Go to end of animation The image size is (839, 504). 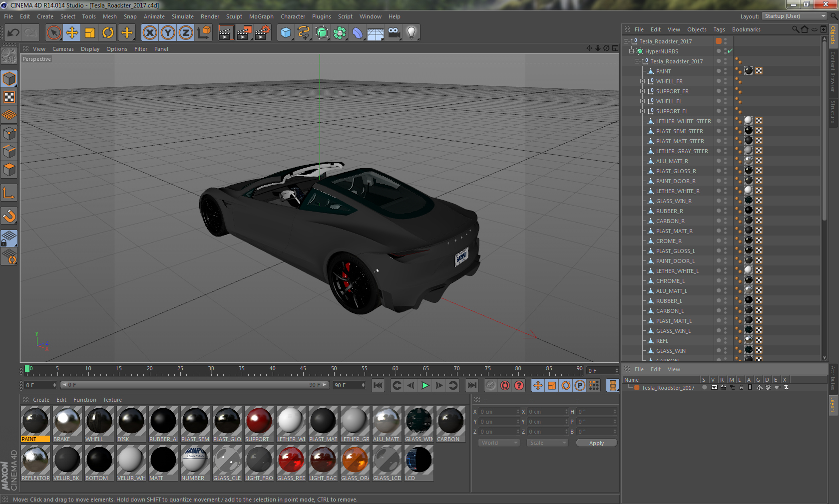pyautogui.click(x=471, y=385)
